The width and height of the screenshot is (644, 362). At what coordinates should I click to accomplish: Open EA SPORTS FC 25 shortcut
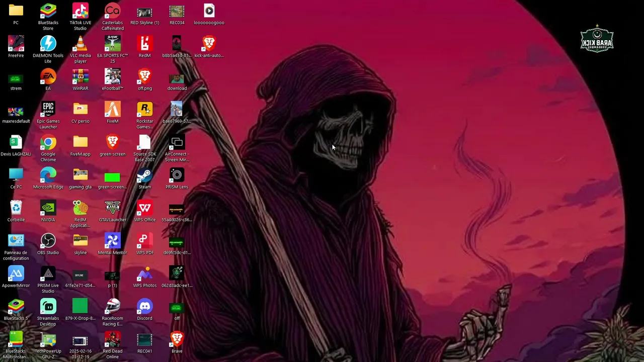tap(112, 44)
